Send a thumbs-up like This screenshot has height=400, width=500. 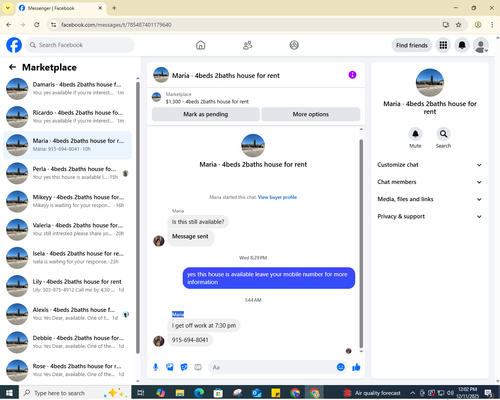click(356, 367)
